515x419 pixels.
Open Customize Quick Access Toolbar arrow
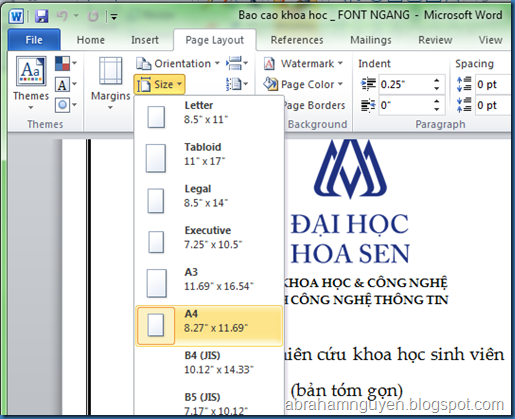(114, 16)
